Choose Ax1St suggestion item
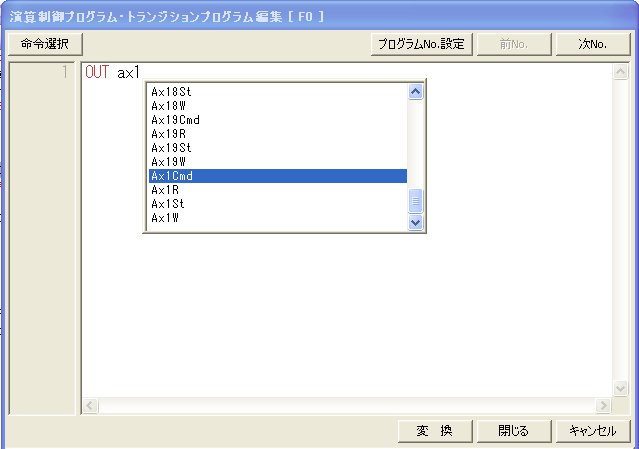Screen dimensions: 639x449 coord(277,204)
